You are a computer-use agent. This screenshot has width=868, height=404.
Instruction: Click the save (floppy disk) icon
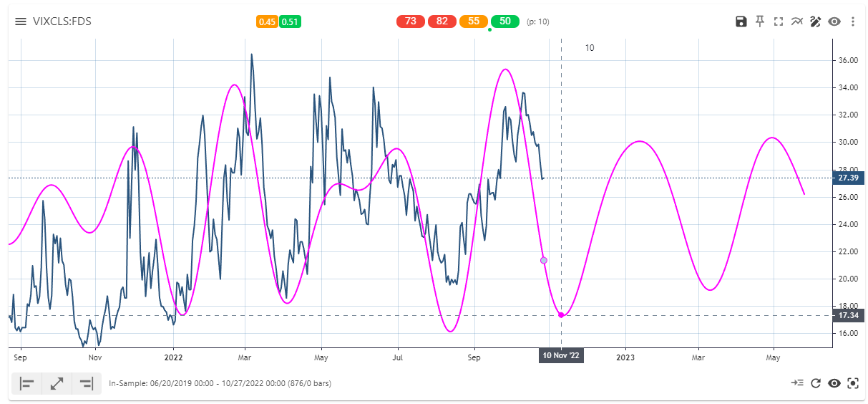pos(741,21)
